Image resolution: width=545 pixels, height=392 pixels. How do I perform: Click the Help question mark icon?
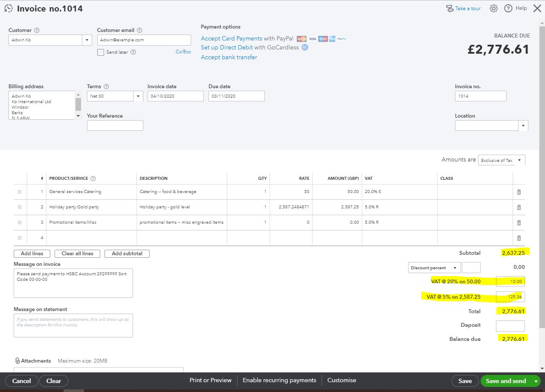point(508,9)
